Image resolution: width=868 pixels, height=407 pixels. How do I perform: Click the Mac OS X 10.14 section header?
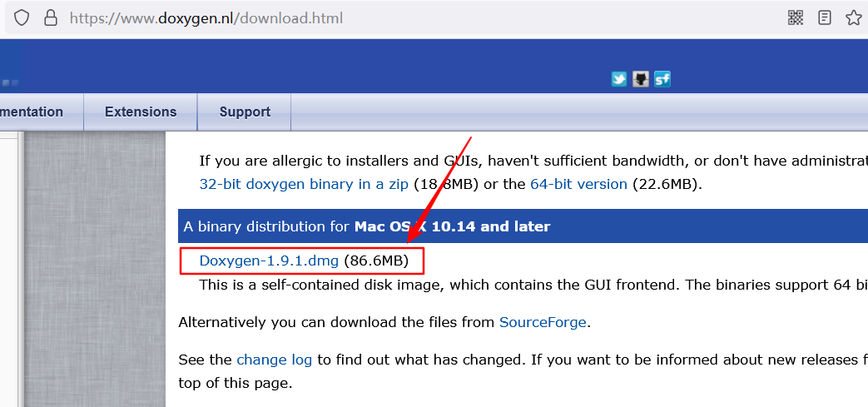click(x=523, y=226)
